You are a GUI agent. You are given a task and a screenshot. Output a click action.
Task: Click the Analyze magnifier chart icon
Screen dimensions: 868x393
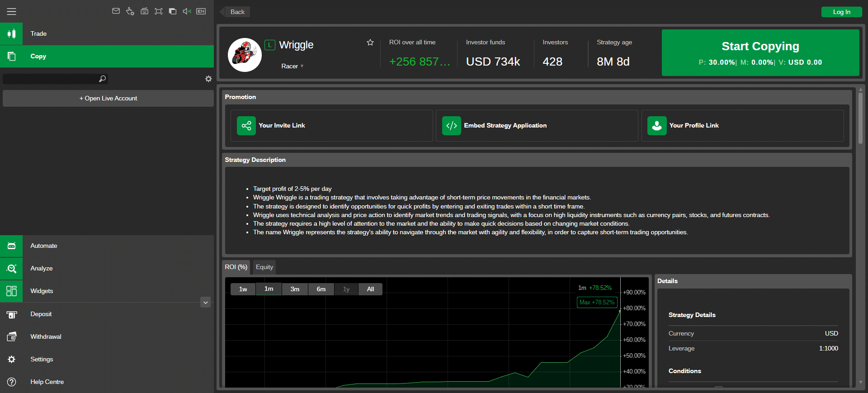pyautogui.click(x=11, y=268)
